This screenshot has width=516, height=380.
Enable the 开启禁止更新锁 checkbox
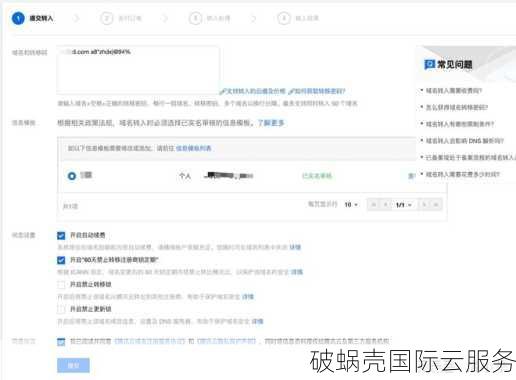tap(61, 309)
